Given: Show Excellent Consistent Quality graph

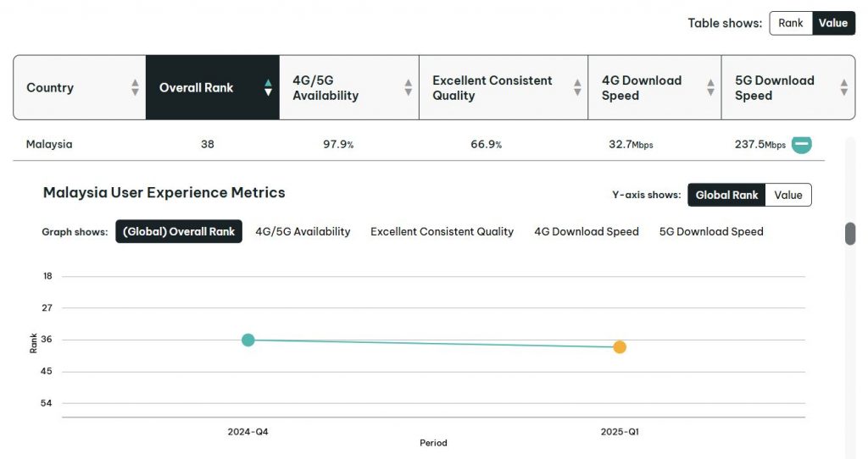Looking at the screenshot, I should [x=442, y=231].
